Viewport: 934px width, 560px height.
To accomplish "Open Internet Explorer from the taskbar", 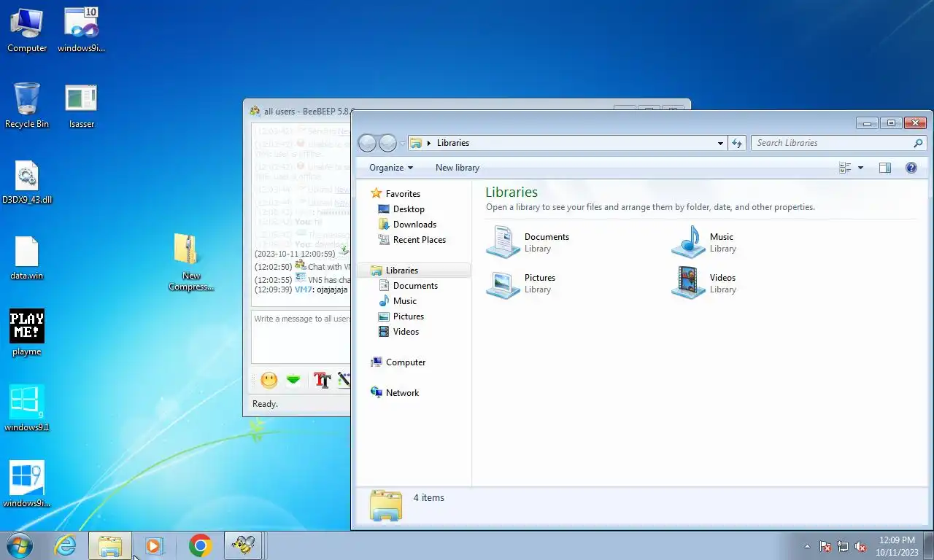I will (x=66, y=545).
